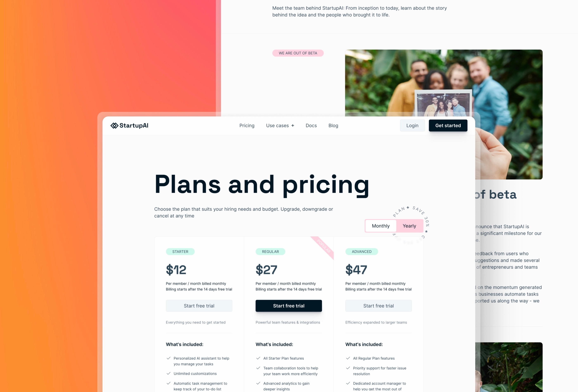Click Start free trial on Starter plan
The image size is (578, 392).
(x=199, y=306)
